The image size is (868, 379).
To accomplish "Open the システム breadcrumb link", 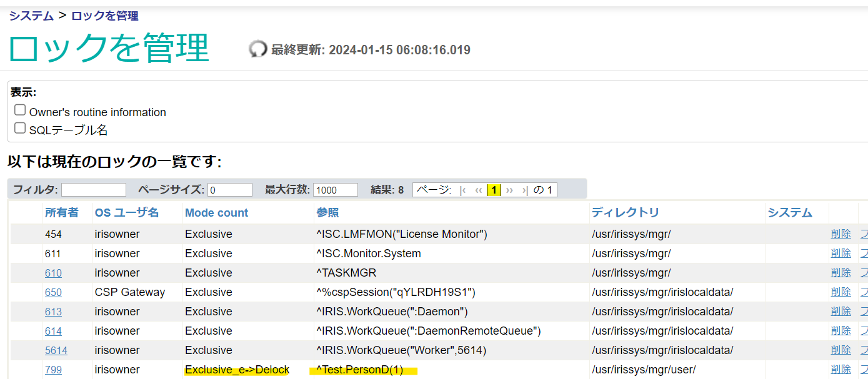I will [x=31, y=16].
